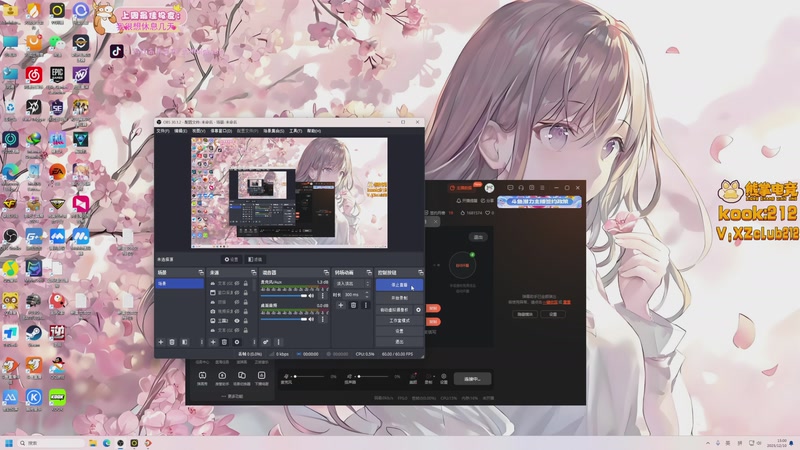
Task: Open the transition properties three-dot menu
Action: pyautogui.click(x=365, y=305)
